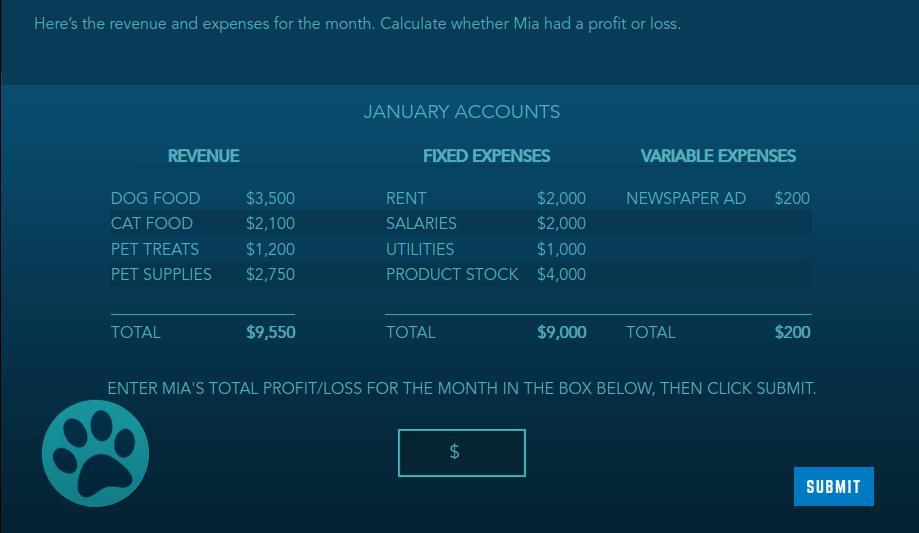Select the RENT expense row
Image resolution: width=919 pixels, height=533 pixels.
(x=486, y=198)
